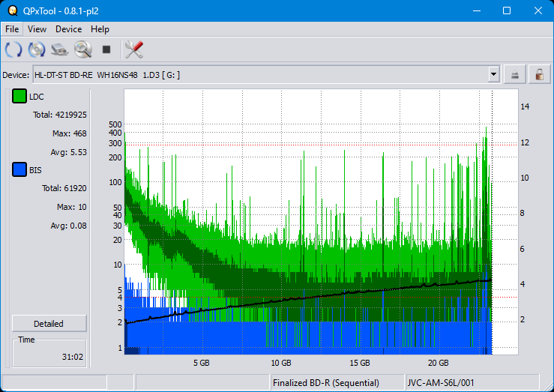Click the magnifier scan disc icon
This screenshot has width=554, height=392.
coord(82,49)
